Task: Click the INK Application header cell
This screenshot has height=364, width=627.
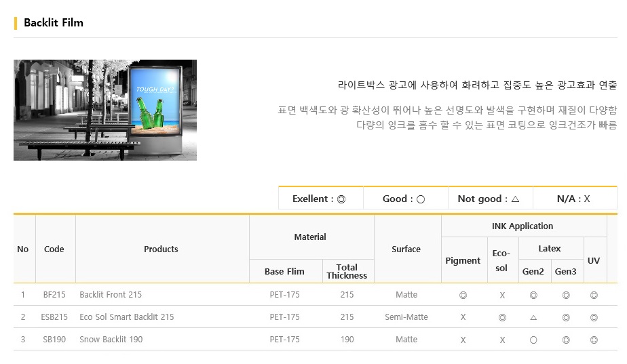Action: point(522,226)
